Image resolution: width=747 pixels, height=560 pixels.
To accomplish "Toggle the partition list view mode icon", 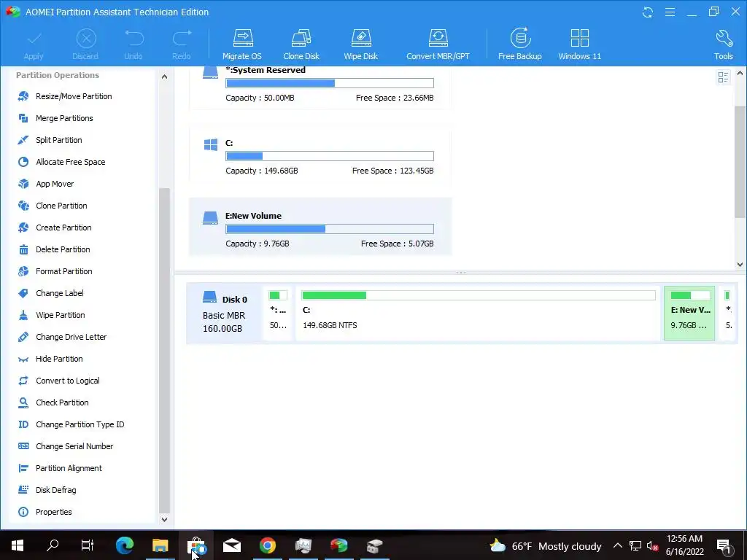I will (x=723, y=77).
